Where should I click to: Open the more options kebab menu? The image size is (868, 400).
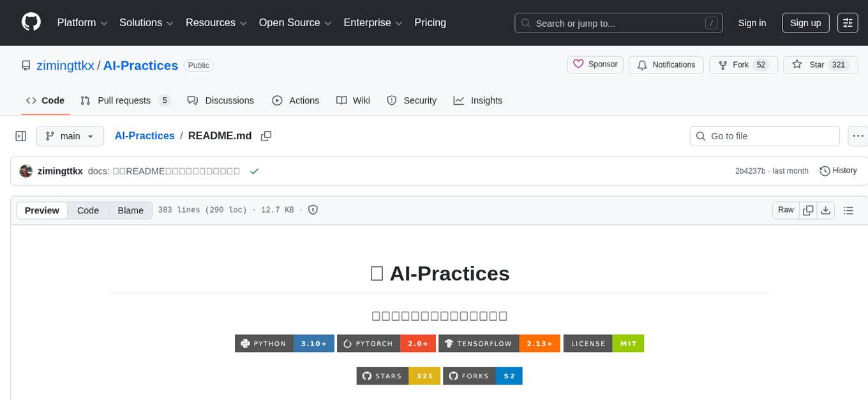point(858,135)
